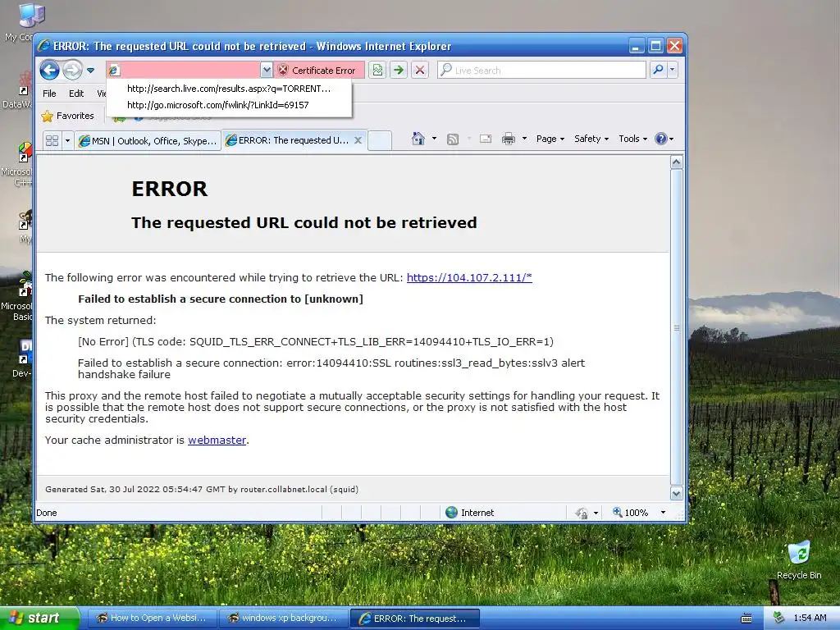Click the Done status bar text
Screen dimensions: 840x630
47,513
